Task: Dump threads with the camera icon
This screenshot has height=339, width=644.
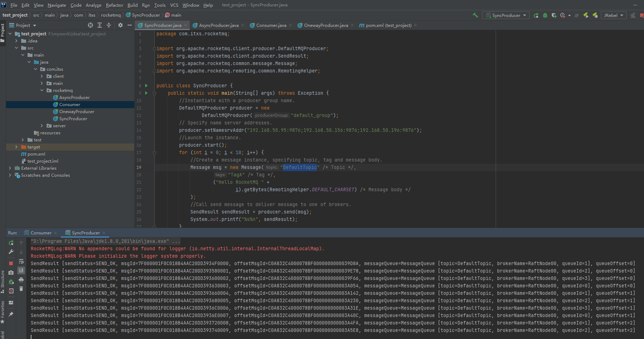Action: [x=11, y=273]
